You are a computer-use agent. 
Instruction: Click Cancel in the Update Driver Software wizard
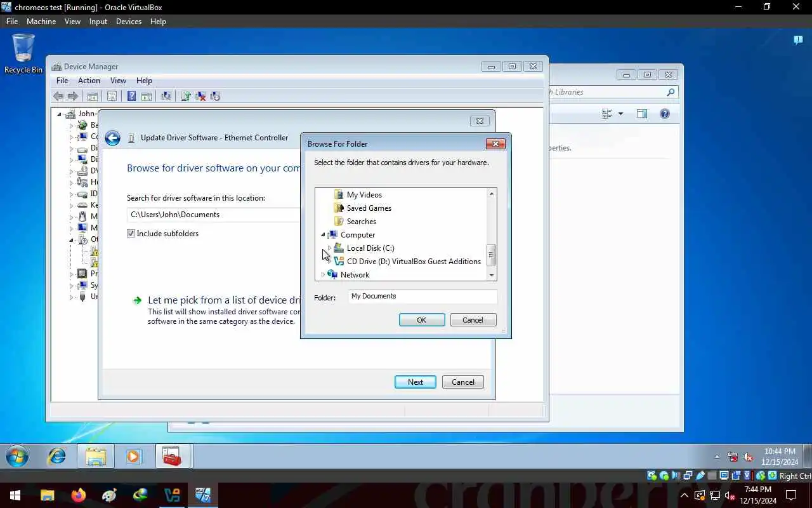462,382
